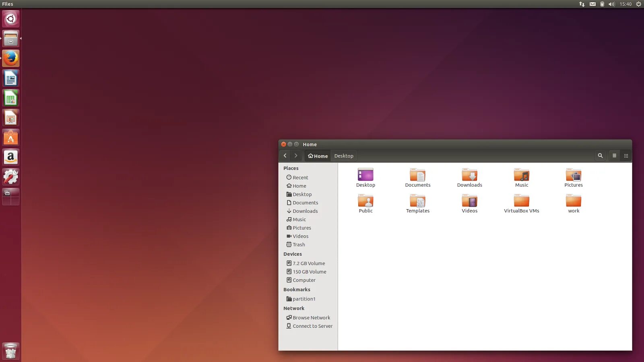Viewport: 644px width, 362px height.
Task: Open the system session gear menu
Action: click(x=638, y=4)
